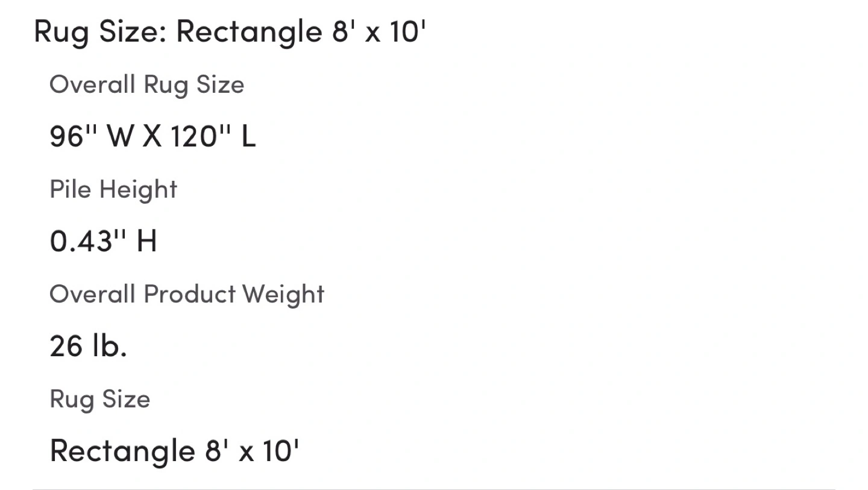Select the lower Rug Size label
Screen dimensions: 868x490
(99, 400)
